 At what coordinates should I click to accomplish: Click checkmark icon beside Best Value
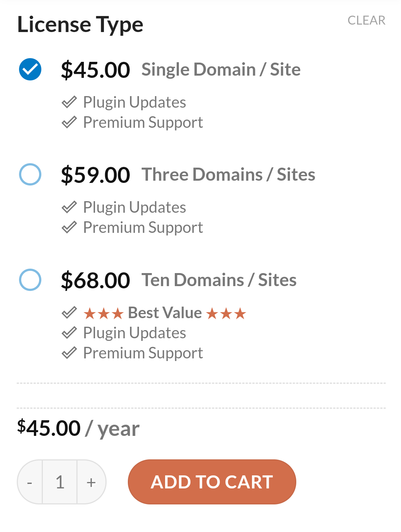[x=69, y=313]
